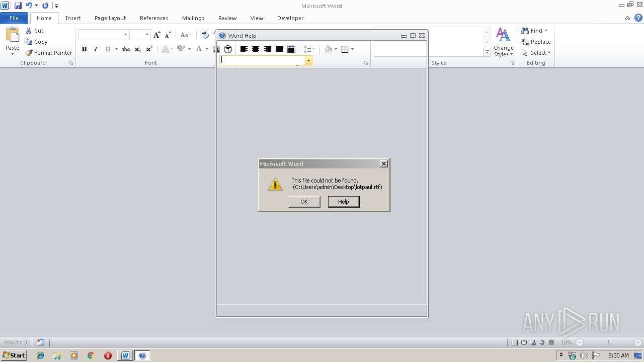This screenshot has height=362, width=644.
Task: Toggle Italic formatting
Action: [x=96, y=49]
